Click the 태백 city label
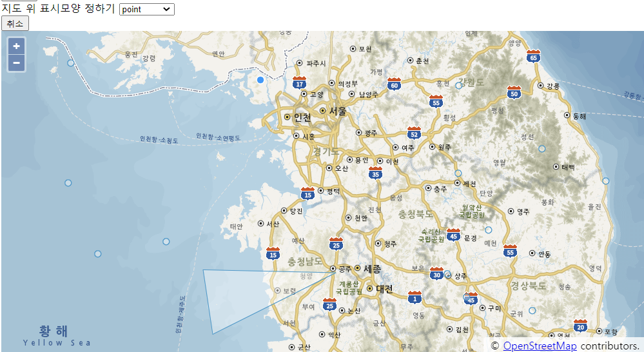Screen dimensions: 644x352 (x=569, y=167)
